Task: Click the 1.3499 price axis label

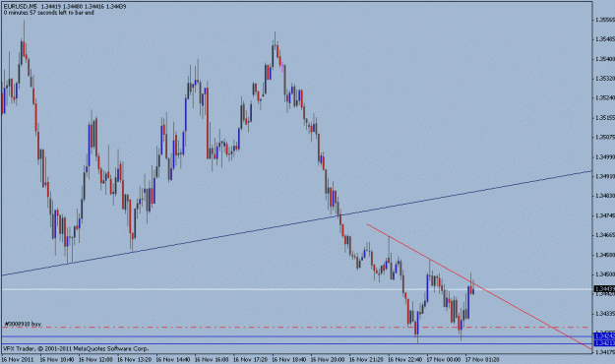Action: [605, 156]
